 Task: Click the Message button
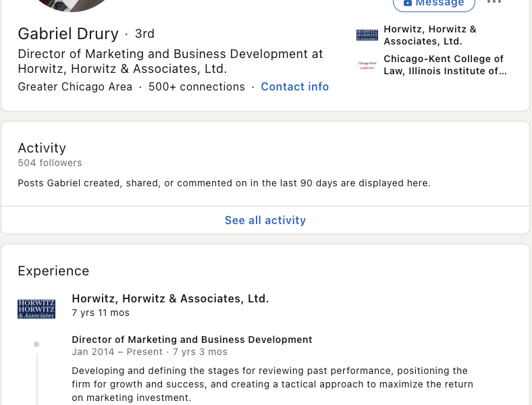[x=434, y=3]
